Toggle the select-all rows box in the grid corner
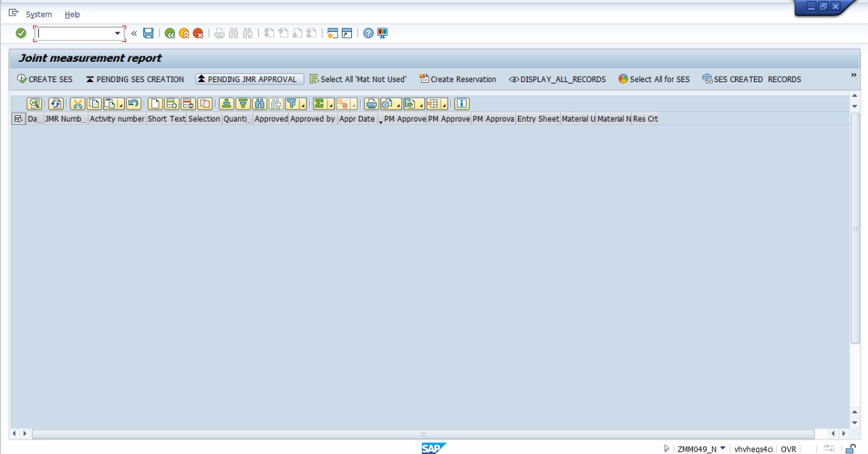Image resolution: width=868 pixels, height=454 pixels. (18, 119)
